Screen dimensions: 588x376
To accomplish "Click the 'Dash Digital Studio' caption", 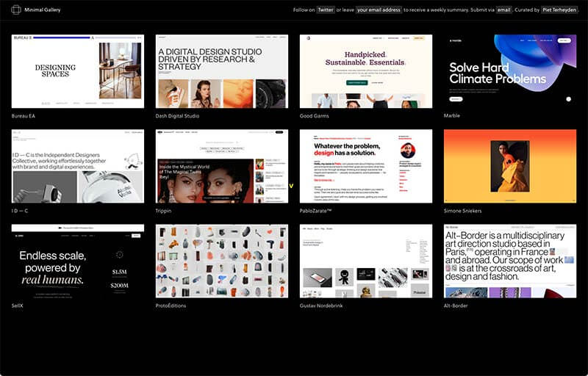I will tap(177, 116).
